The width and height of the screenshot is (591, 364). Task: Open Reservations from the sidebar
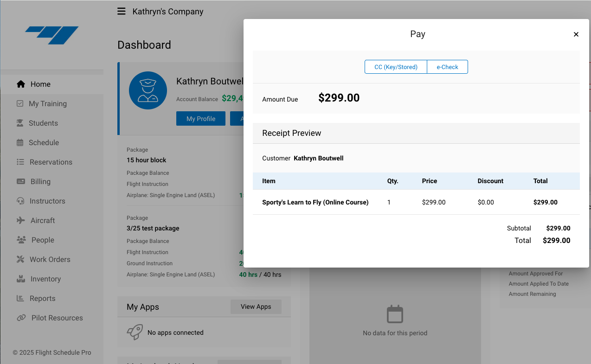[x=52, y=162]
